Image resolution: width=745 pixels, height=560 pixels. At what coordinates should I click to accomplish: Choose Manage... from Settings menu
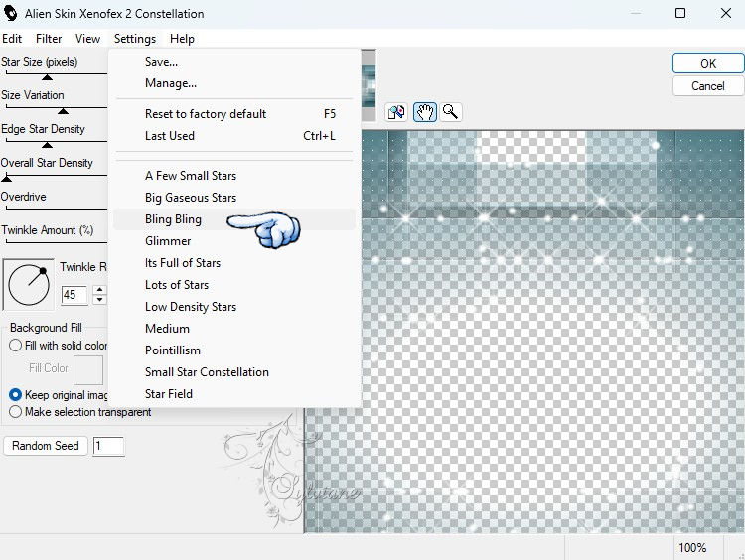234,83
